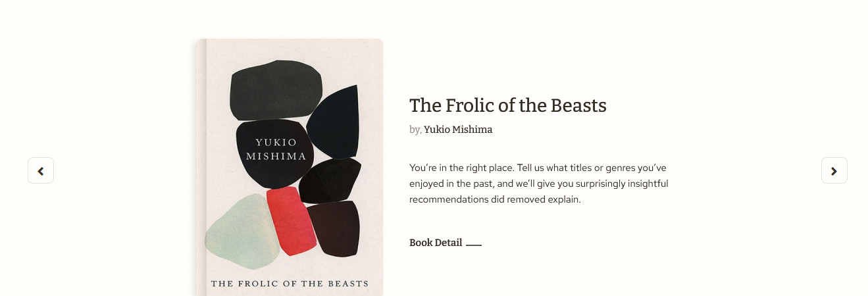The height and width of the screenshot is (296, 868).
Task: Click YUKIO MISHIMA text on the cover
Action: pyautogui.click(x=276, y=149)
